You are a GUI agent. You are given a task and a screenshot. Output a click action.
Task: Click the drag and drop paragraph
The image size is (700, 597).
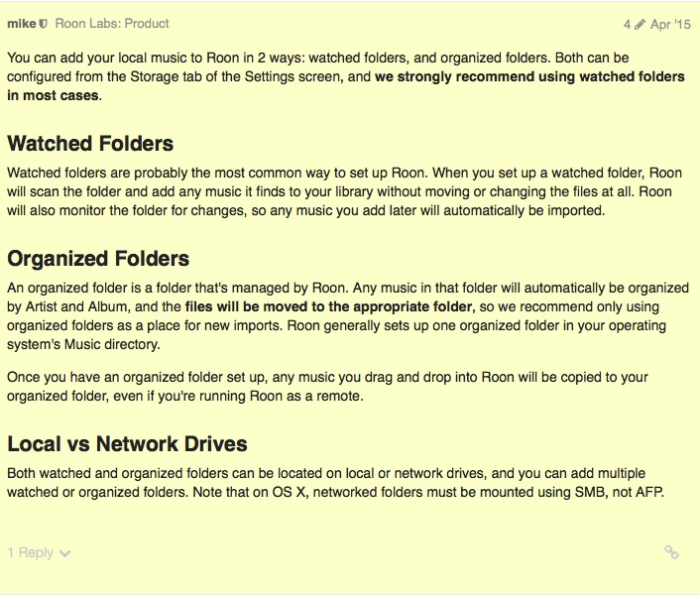327,387
